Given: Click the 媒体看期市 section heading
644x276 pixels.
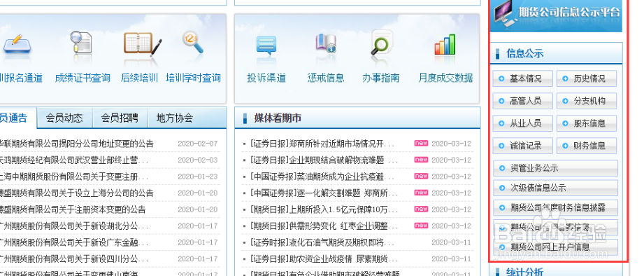Looking at the screenshot, I should (x=278, y=118).
